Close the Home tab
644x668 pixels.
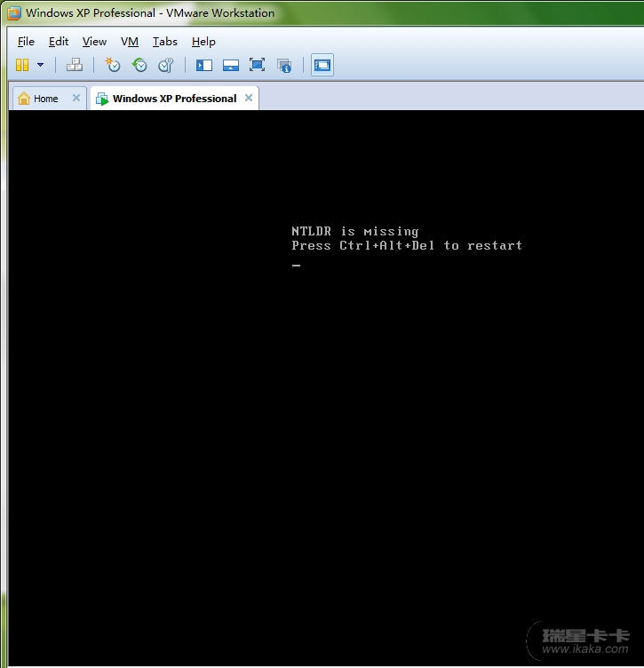point(76,98)
